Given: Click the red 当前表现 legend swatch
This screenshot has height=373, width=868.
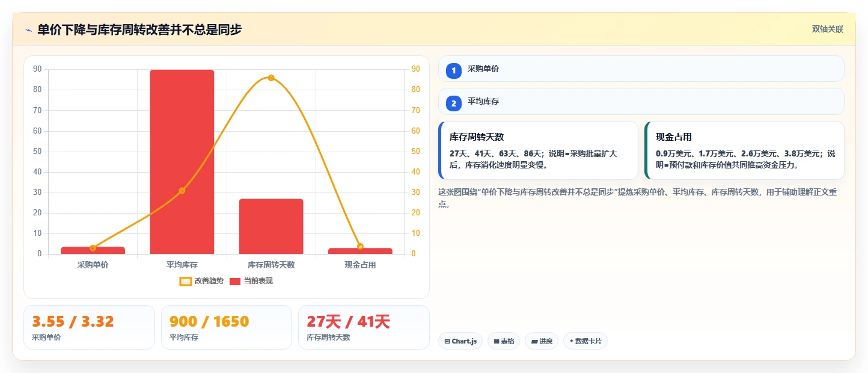Looking at the screenshot, I should pyautogui.click(x=236, y=281).
